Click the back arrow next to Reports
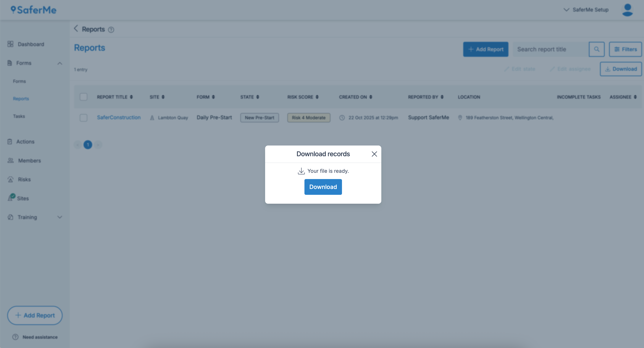The height and width of the screenshot is (348, 644). [x=76, y=29]
